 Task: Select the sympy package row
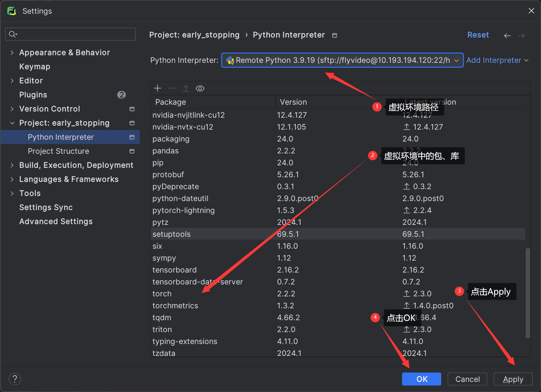[x=338, y=258]
